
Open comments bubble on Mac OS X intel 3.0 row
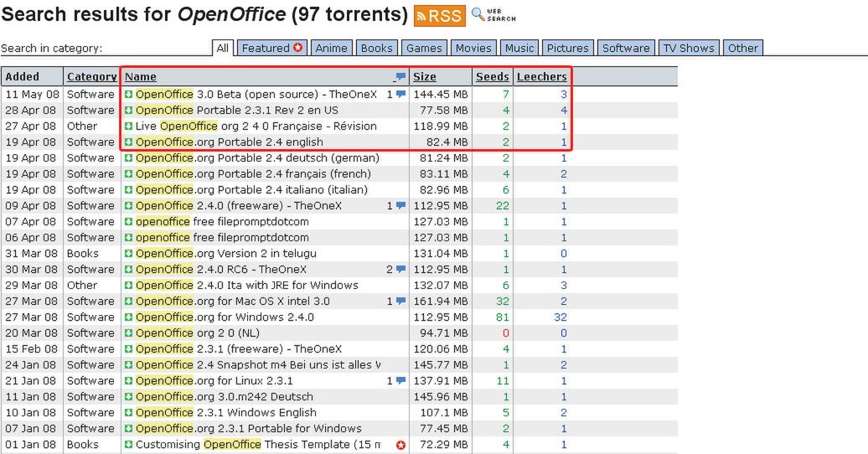pos(400,302)
